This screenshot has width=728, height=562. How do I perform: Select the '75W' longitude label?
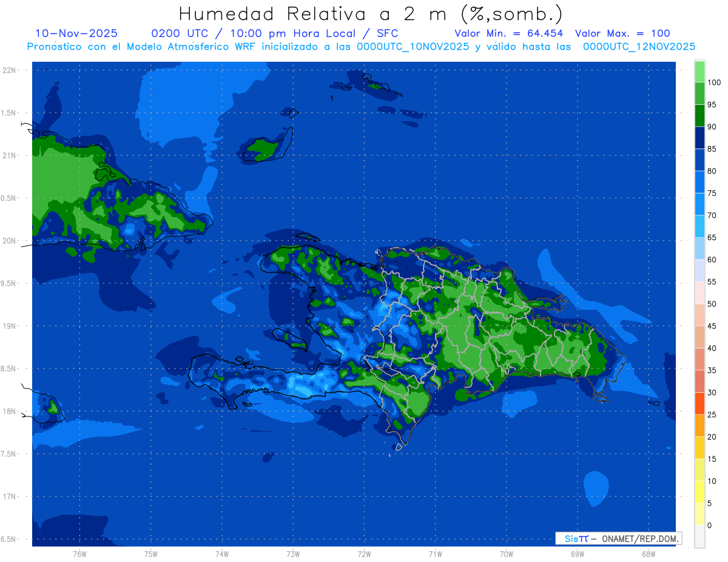click(151, 554)
